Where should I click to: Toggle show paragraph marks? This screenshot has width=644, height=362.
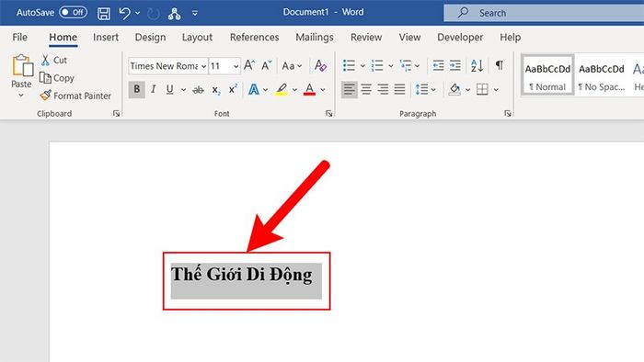(x=499, y=65)
